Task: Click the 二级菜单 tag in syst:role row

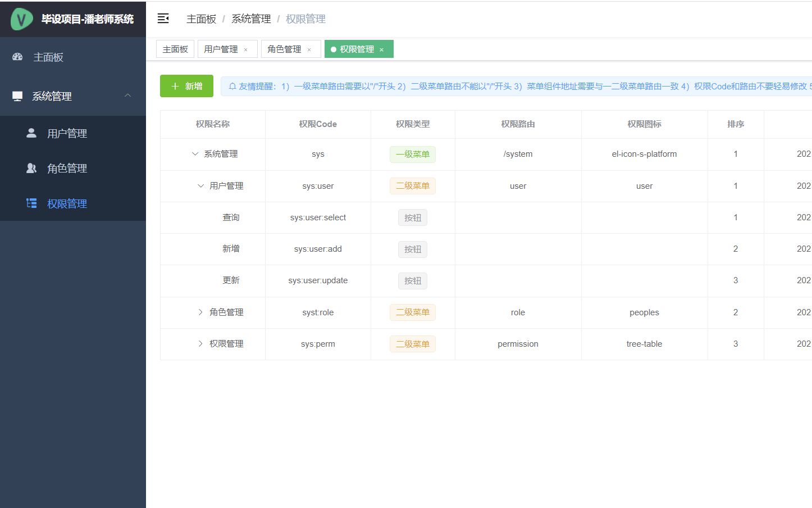Action: pos(413,312)
